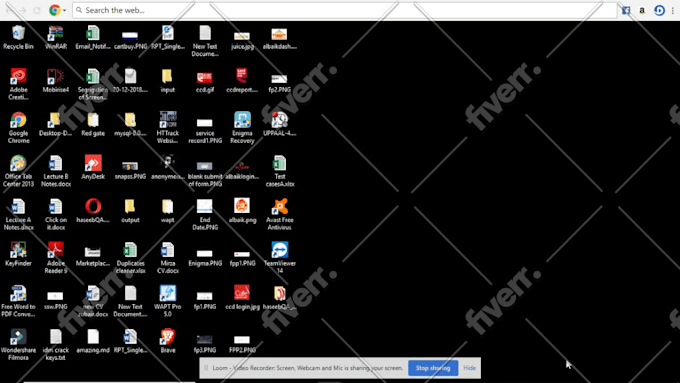Viewport: 680px width, 383px height.
Task: Launch Avast Free Antivirus
Action: click(x=279, y=214)
